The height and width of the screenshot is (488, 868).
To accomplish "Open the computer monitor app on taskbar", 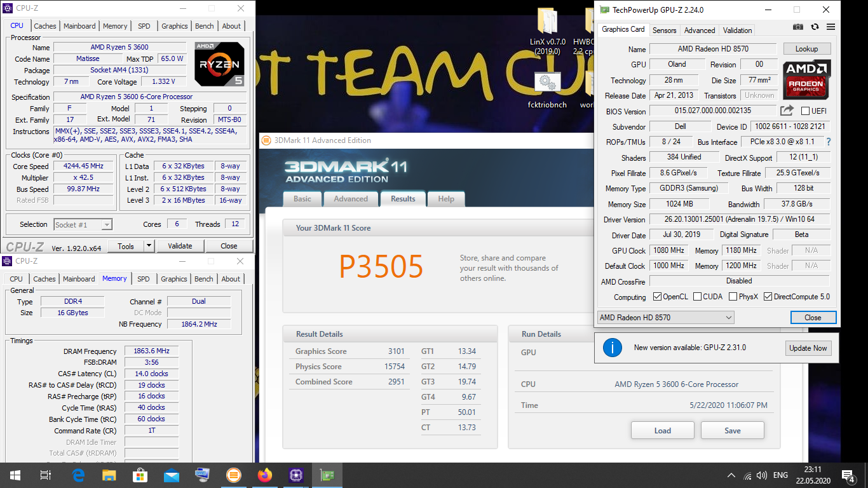I will 203,475.
